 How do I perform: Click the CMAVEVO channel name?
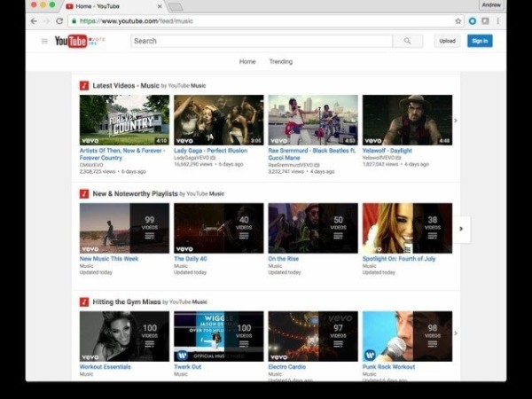(91, 165)
